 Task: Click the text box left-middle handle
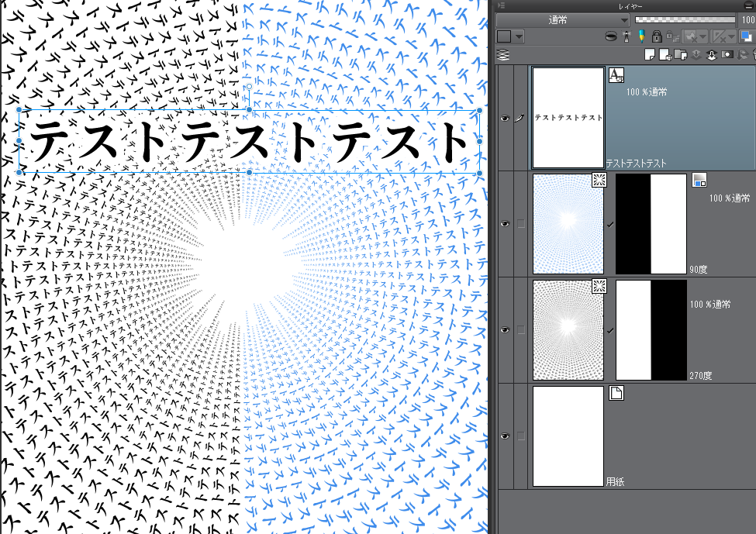(19, 141)
